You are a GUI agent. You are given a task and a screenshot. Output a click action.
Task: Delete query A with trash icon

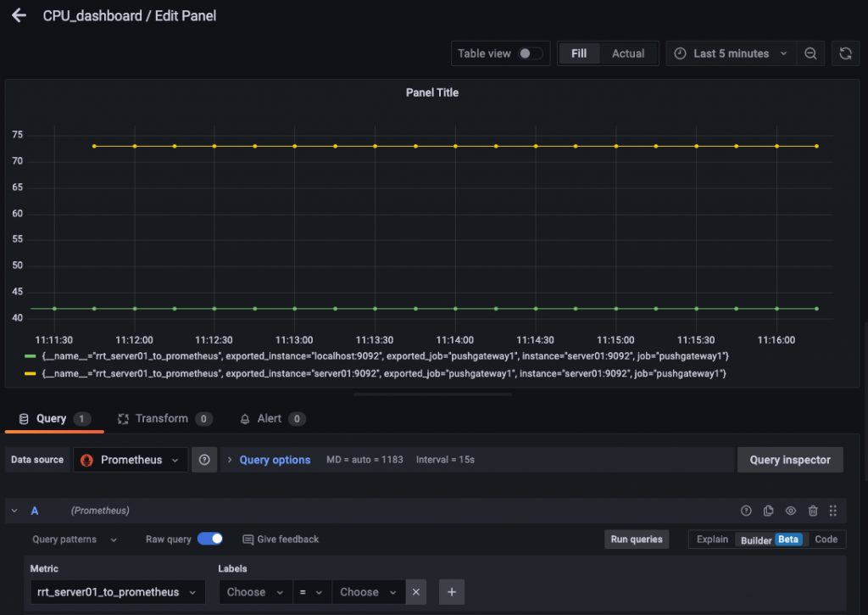pyautogui.click(x=813, y=511)
